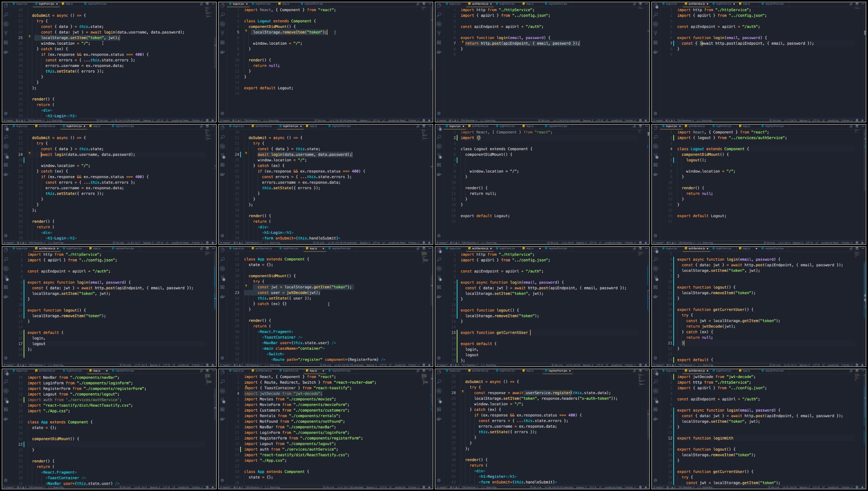This screenshot has height=491, width=868.
Task: Click the lightbulb beside the userService.register line
Action: [x=463, y=392]
